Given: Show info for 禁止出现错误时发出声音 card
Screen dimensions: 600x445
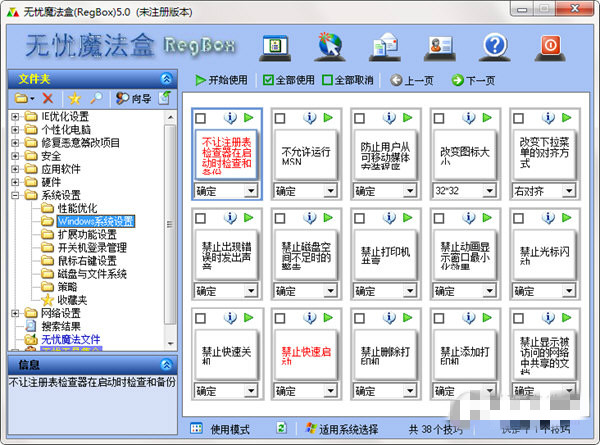Looking at the screenshot, I should tap(230, 218).
